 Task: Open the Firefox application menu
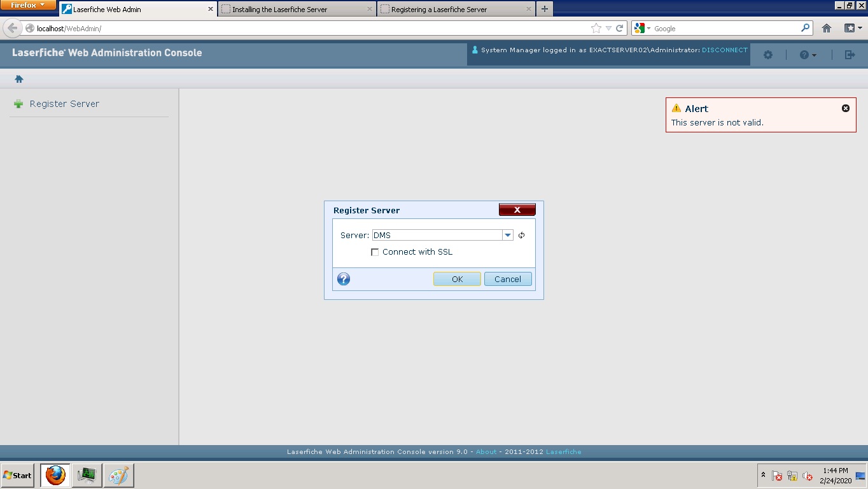(x=28, y=5)
